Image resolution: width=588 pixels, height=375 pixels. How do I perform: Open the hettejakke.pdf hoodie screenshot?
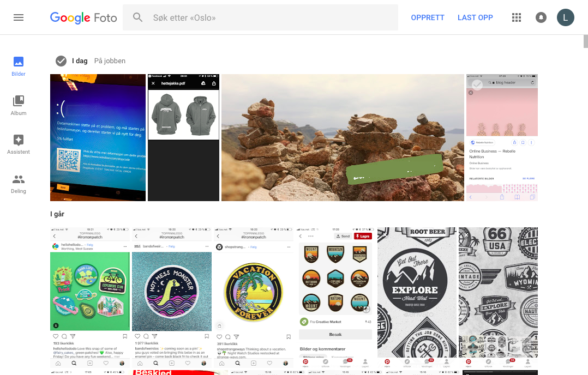(x=183, y=138)
